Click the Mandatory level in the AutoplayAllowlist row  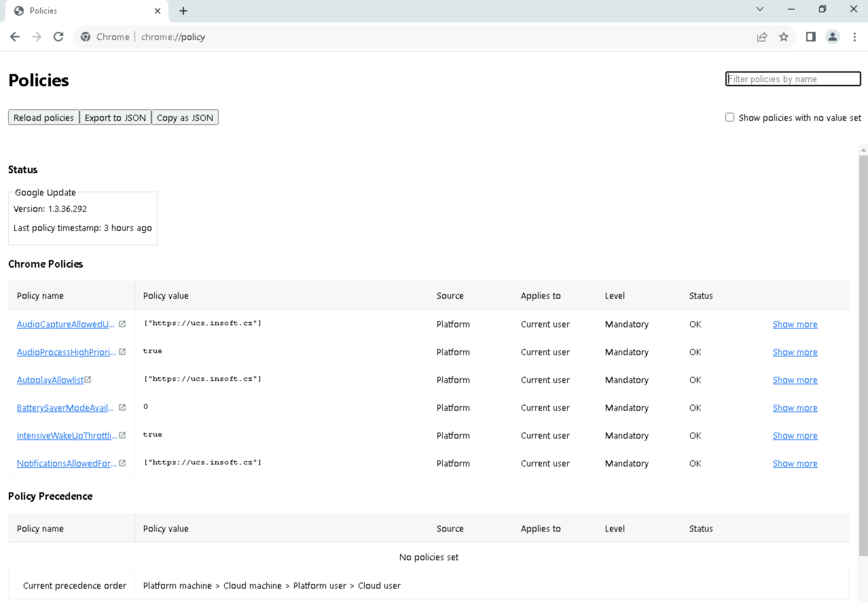click(x=627, y=380)
